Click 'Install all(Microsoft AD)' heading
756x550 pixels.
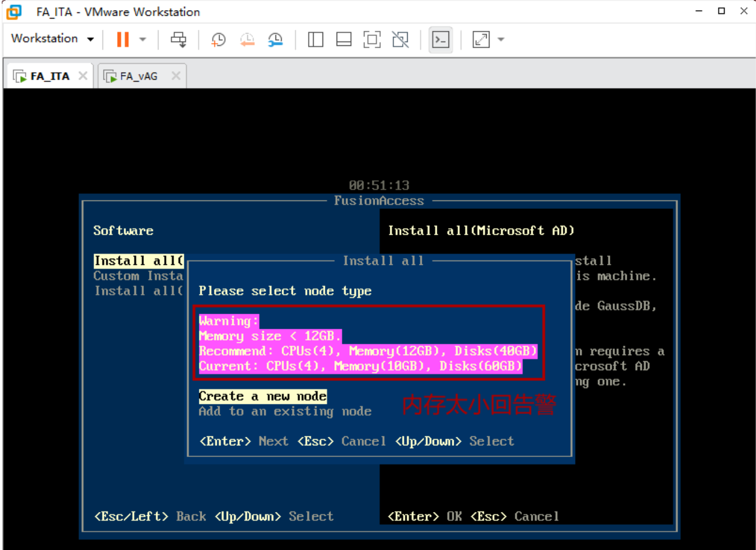pos(481,231)
